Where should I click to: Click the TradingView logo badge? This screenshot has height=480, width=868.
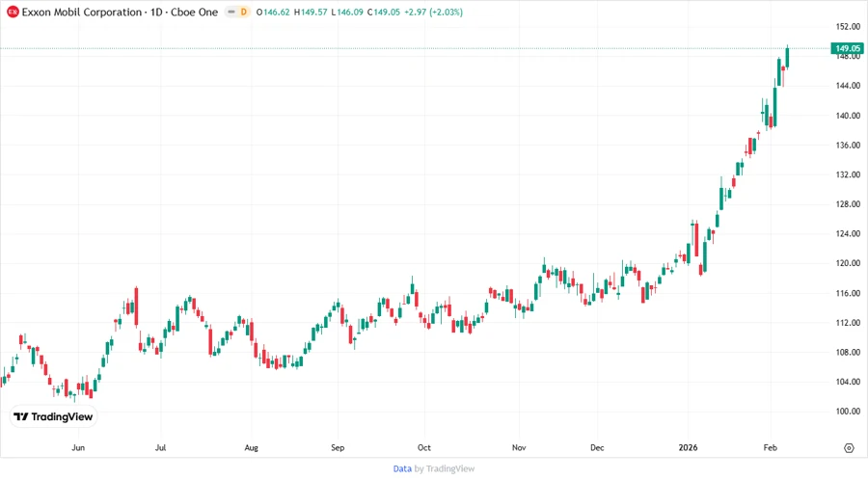(x=54, y=417)
